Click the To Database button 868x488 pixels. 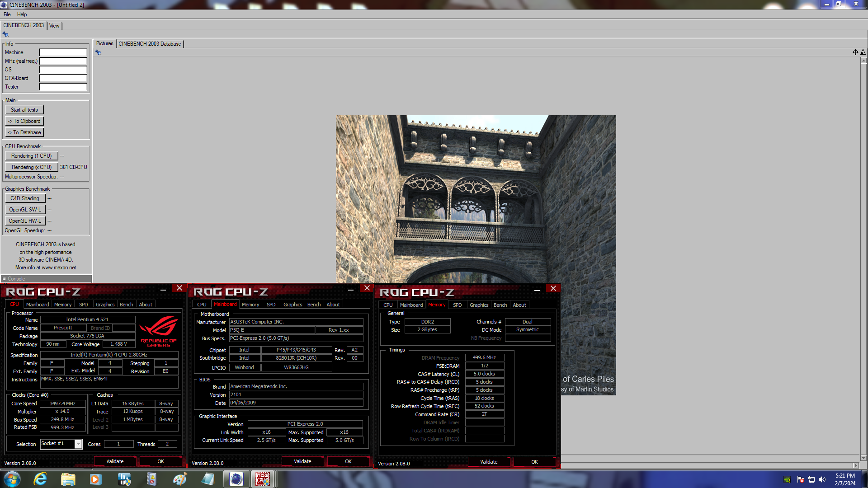click(x=24, y=132)
